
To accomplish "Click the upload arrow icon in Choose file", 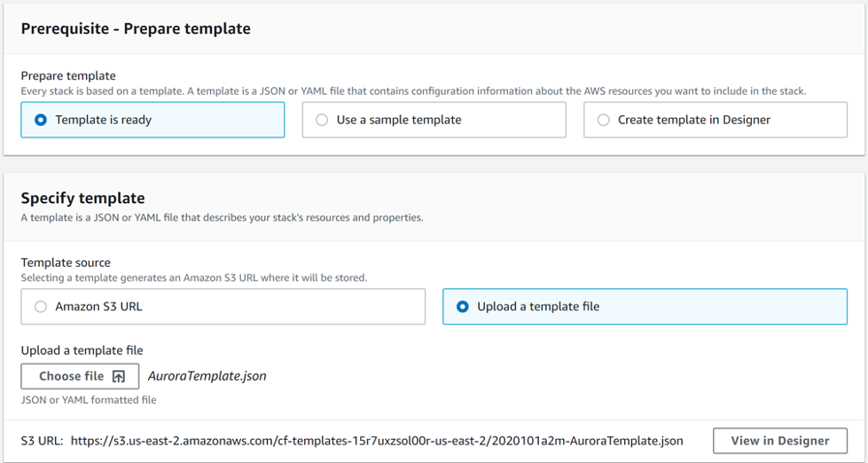I will (x=119, y=377).
